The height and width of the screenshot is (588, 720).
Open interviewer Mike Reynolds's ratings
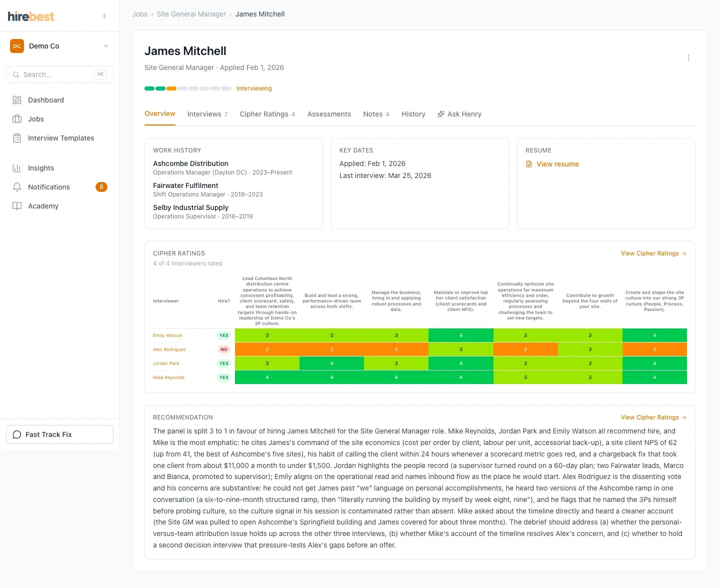tap(168, 377)
